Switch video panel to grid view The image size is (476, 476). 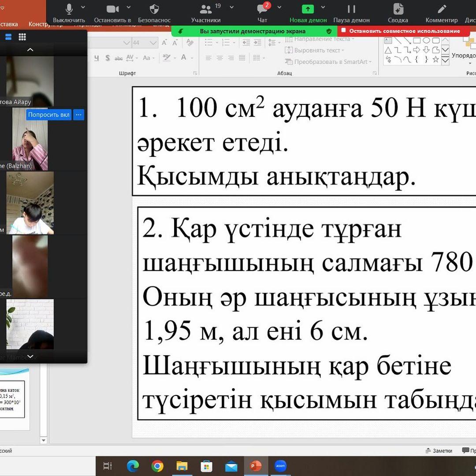pyautogui.click(x=22, y=37)
